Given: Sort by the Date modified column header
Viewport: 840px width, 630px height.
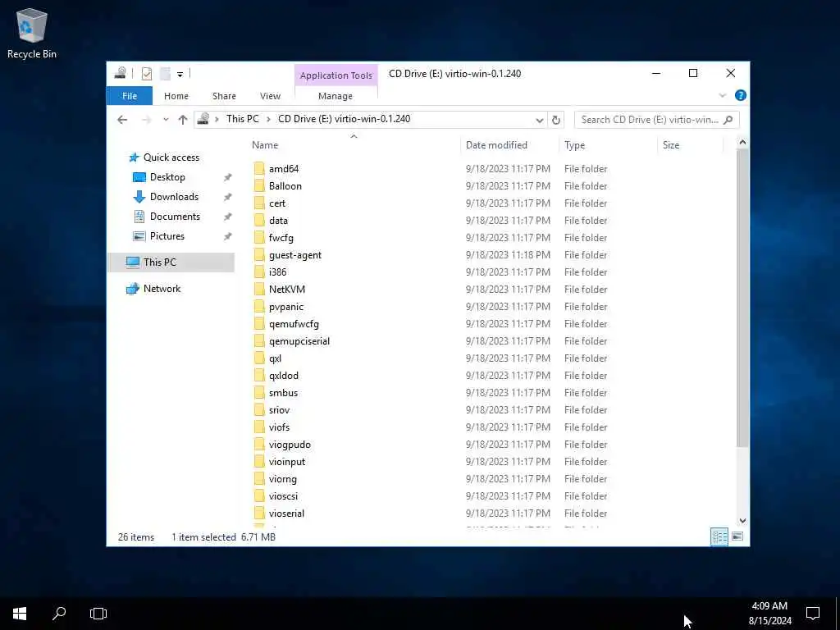Looking at the screenshot, I should tap(496, 145).
